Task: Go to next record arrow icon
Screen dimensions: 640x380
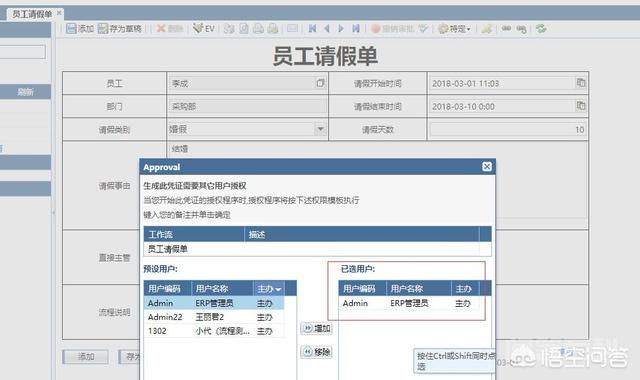Action: point(341,28)
